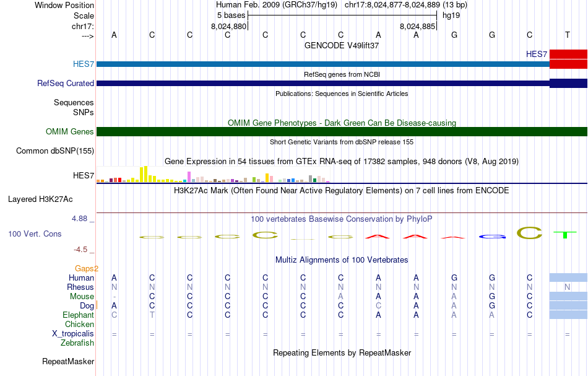This screenshot has width=588, height=376.
Task: Click the 4.88 upper PhyloP scale value
Action: (x=79, y=219)
